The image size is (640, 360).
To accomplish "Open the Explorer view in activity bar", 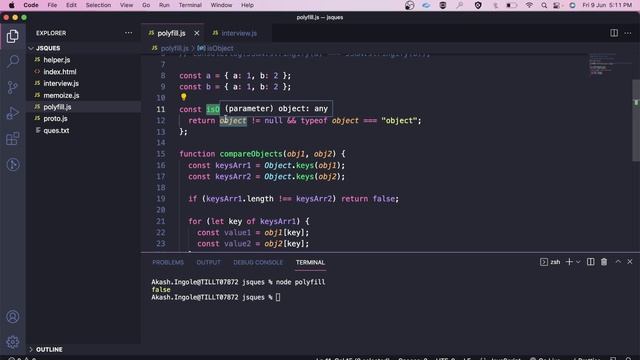I will point(13,36).
